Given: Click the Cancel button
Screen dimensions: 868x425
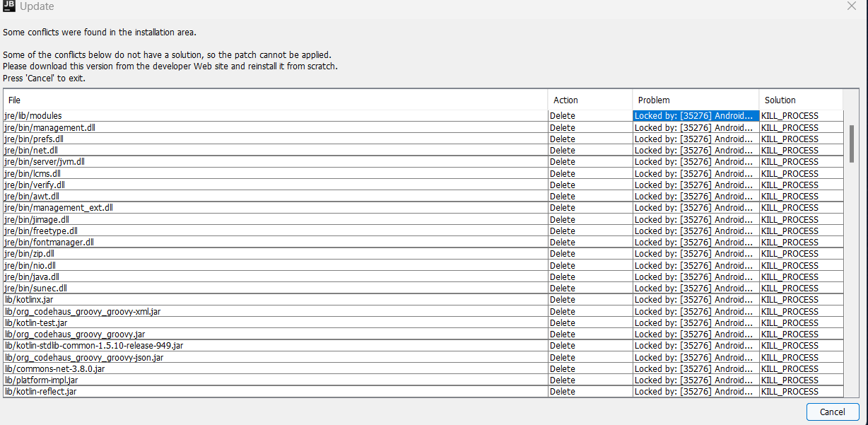Looking at the screenshot, I should point(833,412).
